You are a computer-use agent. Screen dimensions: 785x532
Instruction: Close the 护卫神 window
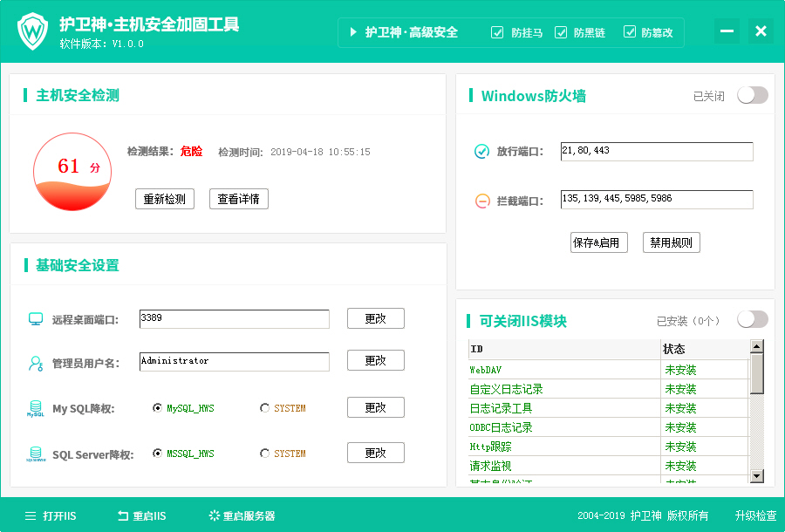[761, 31]
